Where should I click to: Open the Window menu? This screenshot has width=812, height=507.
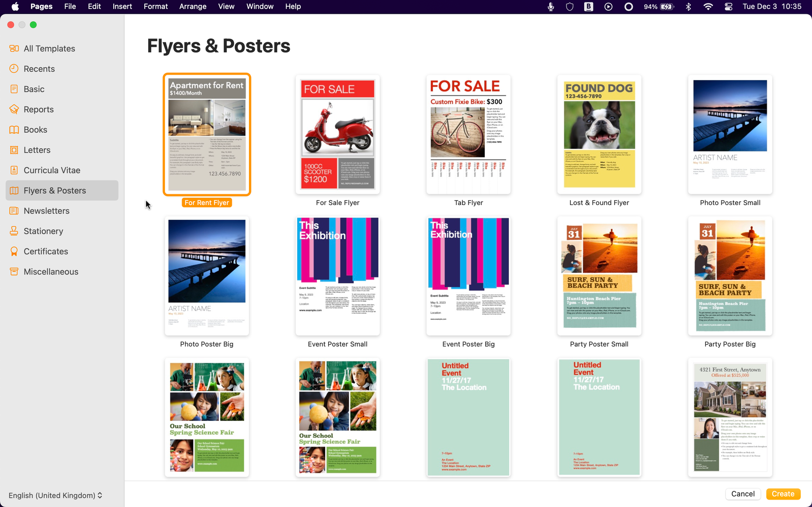pyautogui.click(x=260, y=6)
